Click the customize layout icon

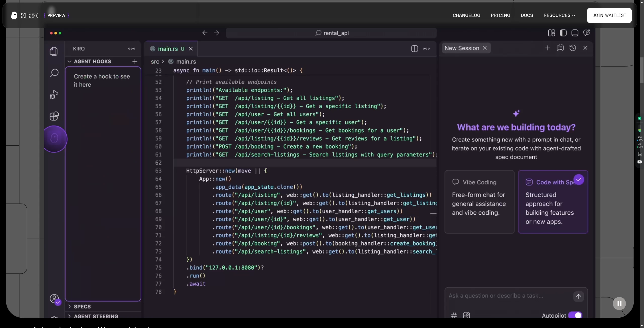[x=551, y=33]
